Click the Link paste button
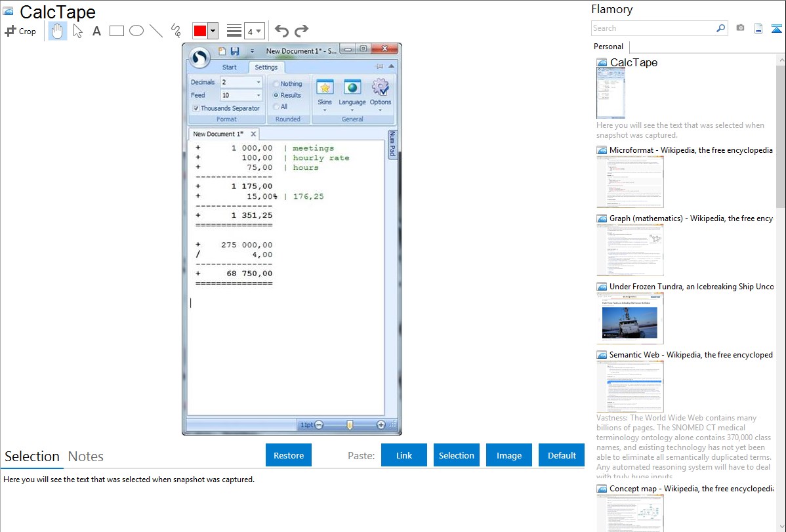 point(404,455)
